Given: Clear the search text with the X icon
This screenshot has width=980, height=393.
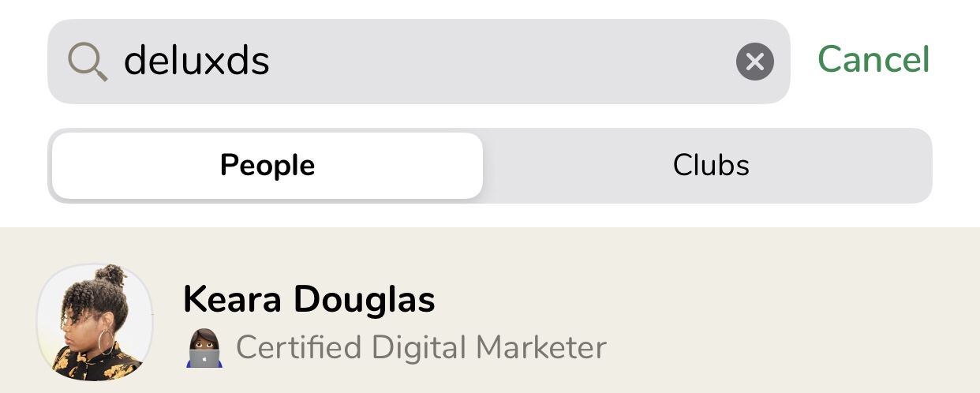Looking at the screenshot, I should tap(755, 62).
